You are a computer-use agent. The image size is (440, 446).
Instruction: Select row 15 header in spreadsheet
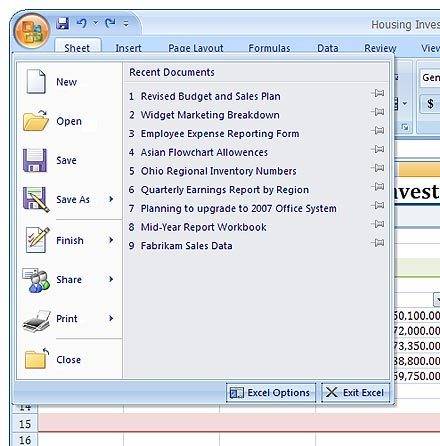point(25,424)
